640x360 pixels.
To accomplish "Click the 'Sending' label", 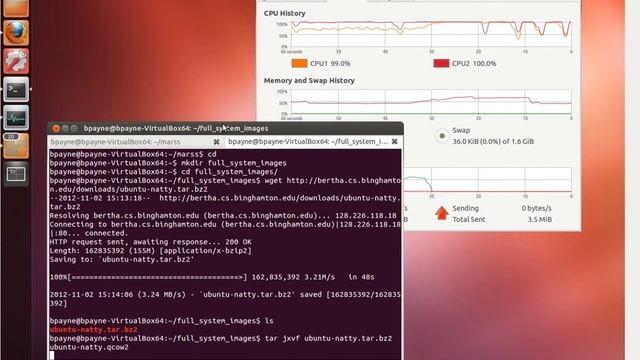I will [x=465, y=208].
